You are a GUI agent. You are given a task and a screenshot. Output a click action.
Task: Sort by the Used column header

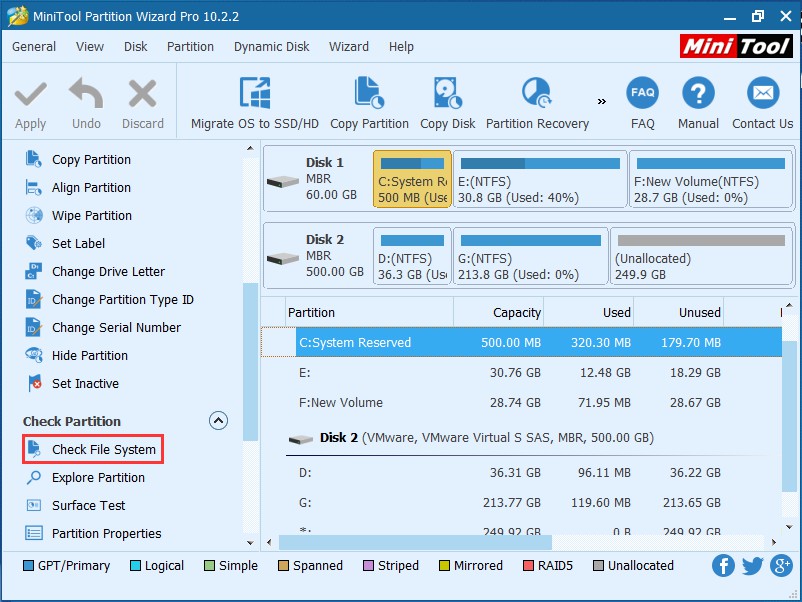click(x=588, y=313)
